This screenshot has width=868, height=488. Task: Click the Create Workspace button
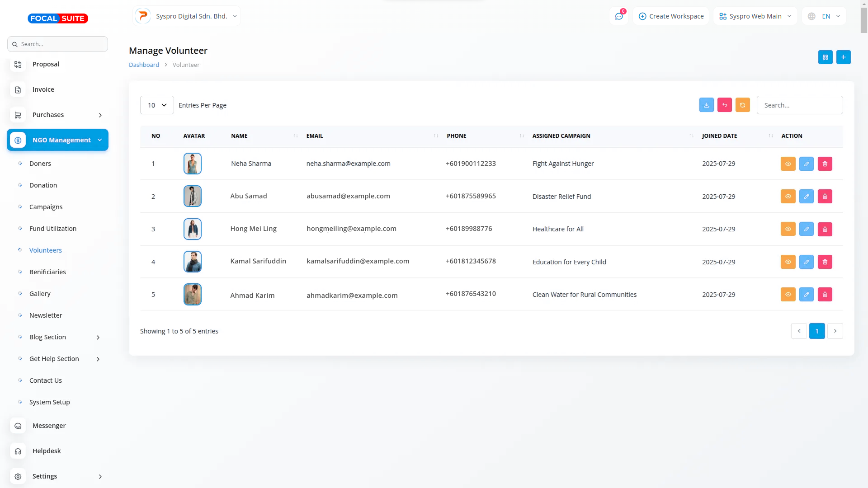coord(671,16)
